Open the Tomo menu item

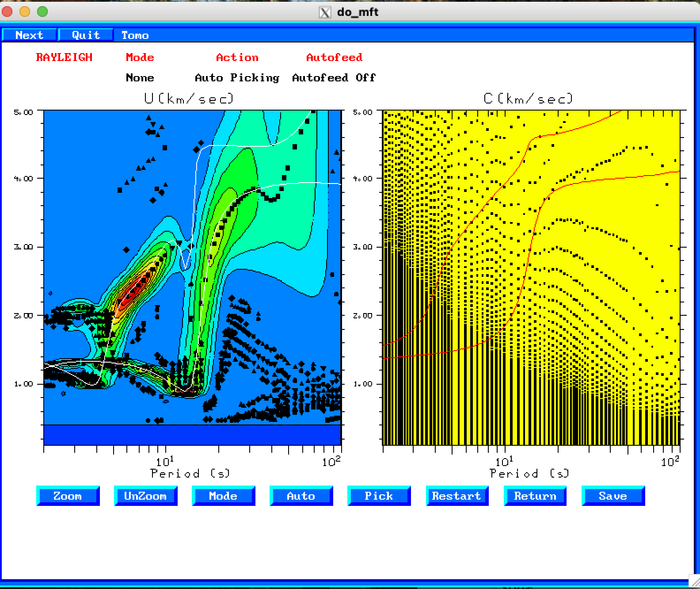point(135,35)
